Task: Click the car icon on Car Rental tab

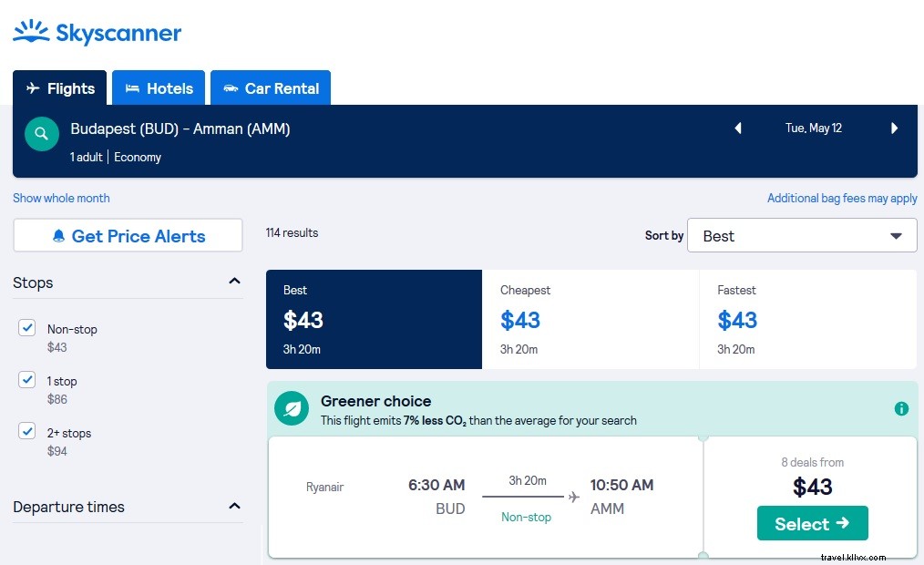Action: 230,88
